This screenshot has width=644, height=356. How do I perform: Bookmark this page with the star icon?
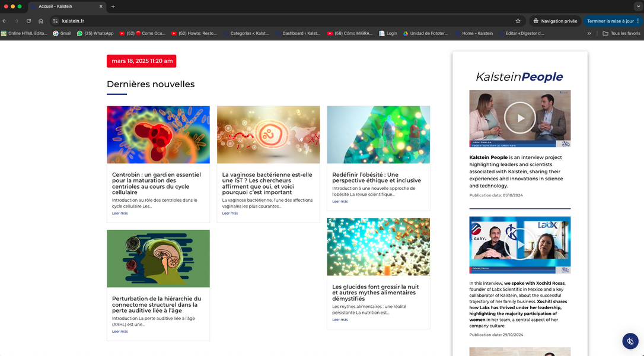pos(518,21)
